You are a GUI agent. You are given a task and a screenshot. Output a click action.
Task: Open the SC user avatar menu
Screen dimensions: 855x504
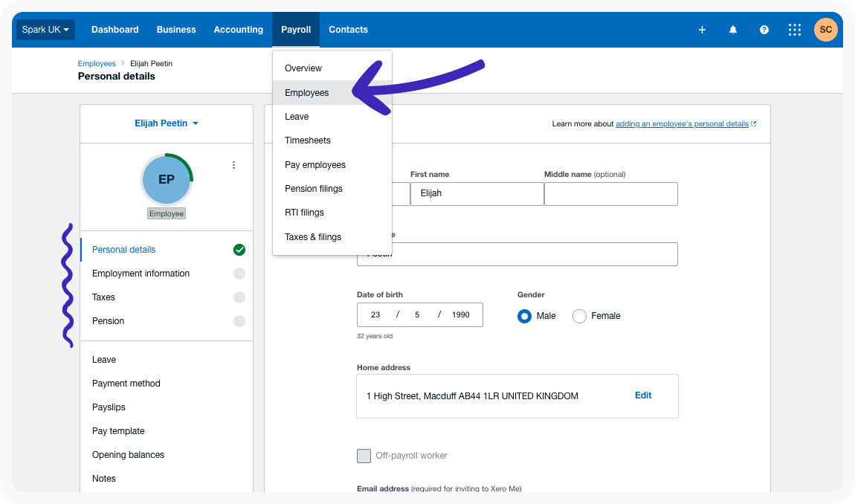click(x=825, y=30)
